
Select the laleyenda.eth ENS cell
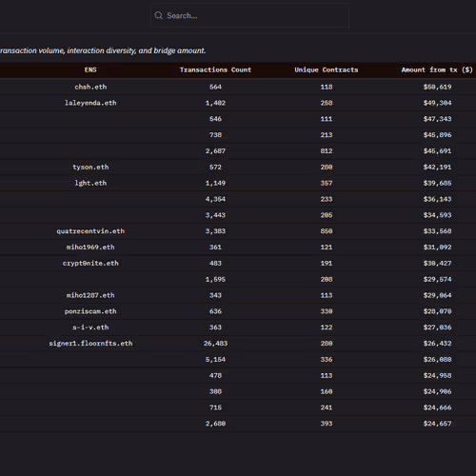tap(90, 103)
